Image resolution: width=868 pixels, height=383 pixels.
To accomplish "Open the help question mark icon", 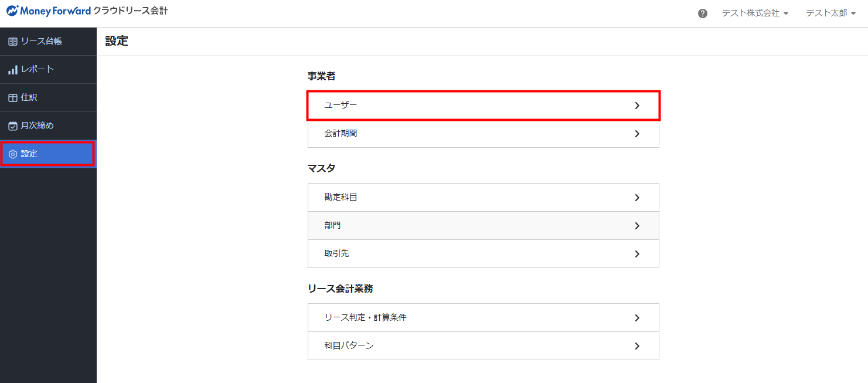I will pos(703,13).
